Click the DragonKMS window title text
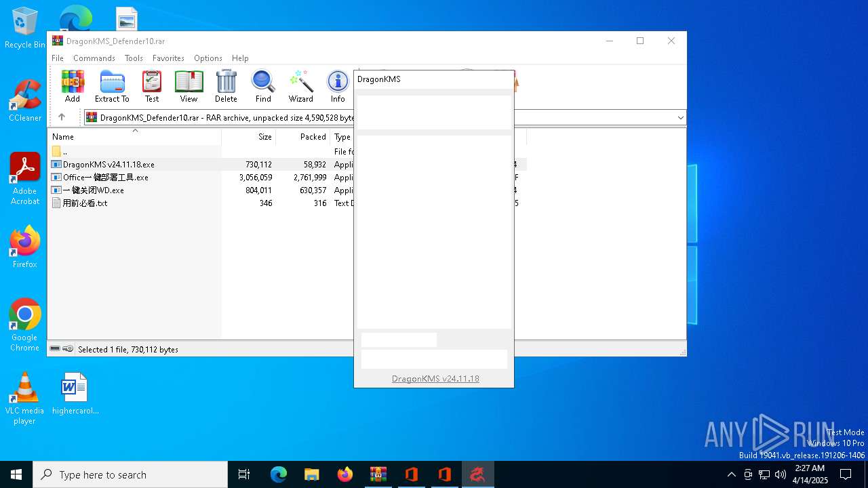Viewport: 868px width, 488px height. [379, 79]
